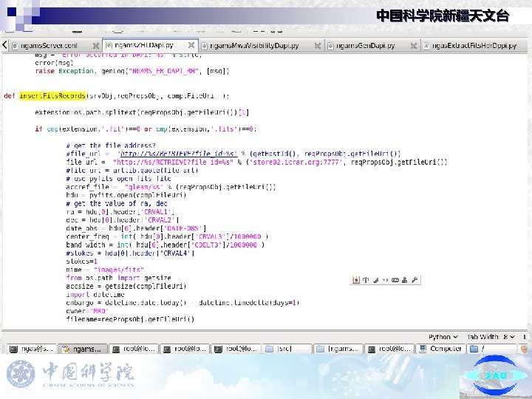Click 'import datetime' code line
Image resolution: width=532 pixels, height=399 pixels.
coord(95,295)
